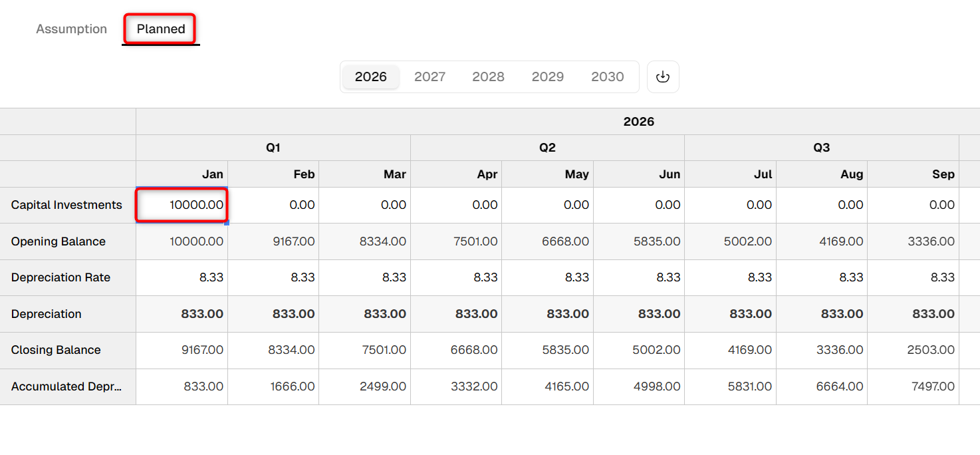Switch to year 2027
980x455 pixels.
(x=429, y=77)
